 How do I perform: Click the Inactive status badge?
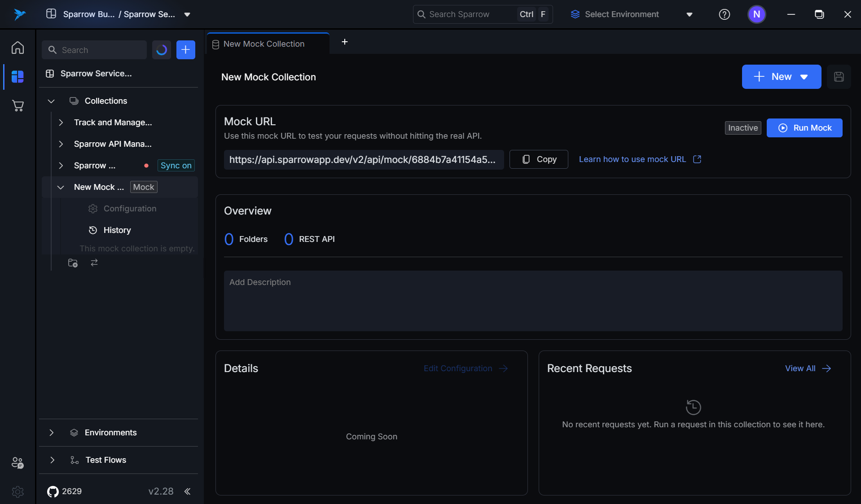tap(742, 128)
